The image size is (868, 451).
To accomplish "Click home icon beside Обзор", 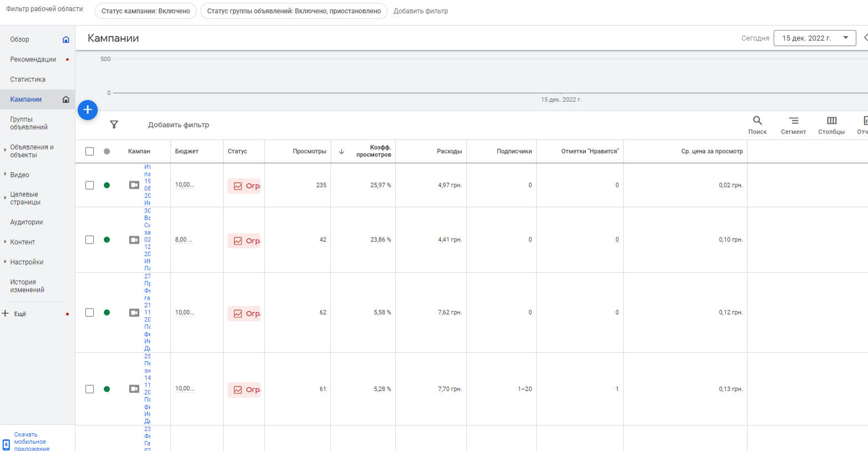I will pos(66,39).
